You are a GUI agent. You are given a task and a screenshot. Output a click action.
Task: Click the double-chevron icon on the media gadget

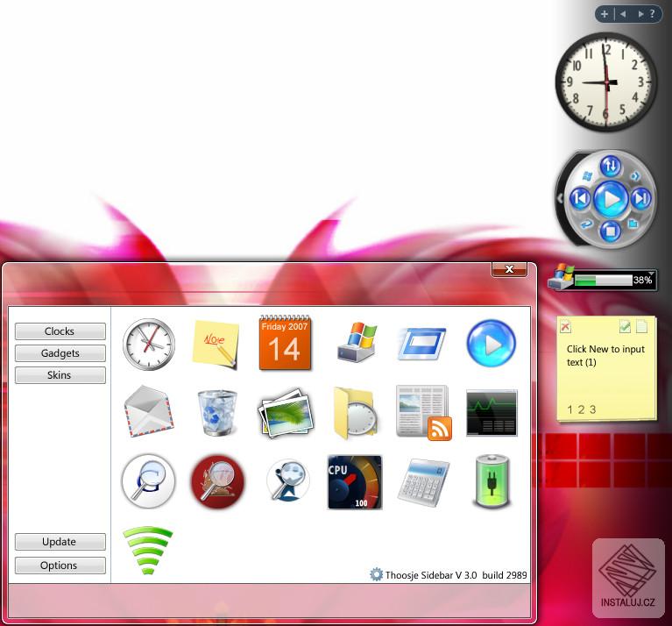pos(635,176)
